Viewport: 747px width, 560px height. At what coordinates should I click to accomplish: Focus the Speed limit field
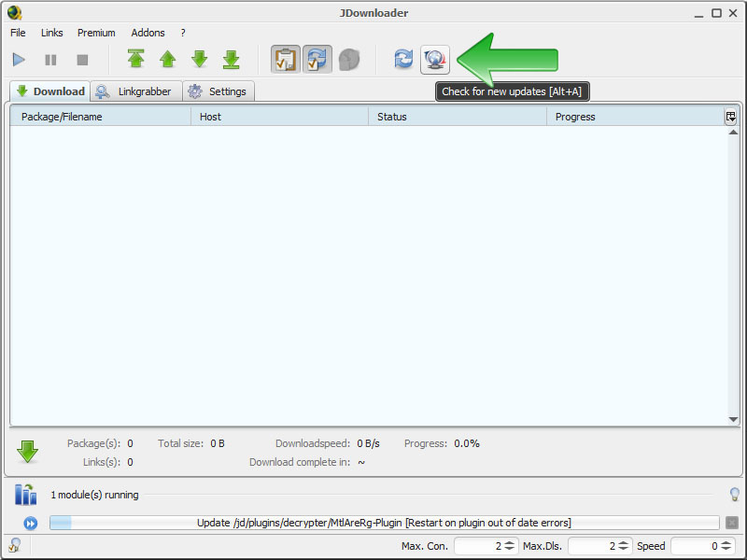(x=696, y=546)
